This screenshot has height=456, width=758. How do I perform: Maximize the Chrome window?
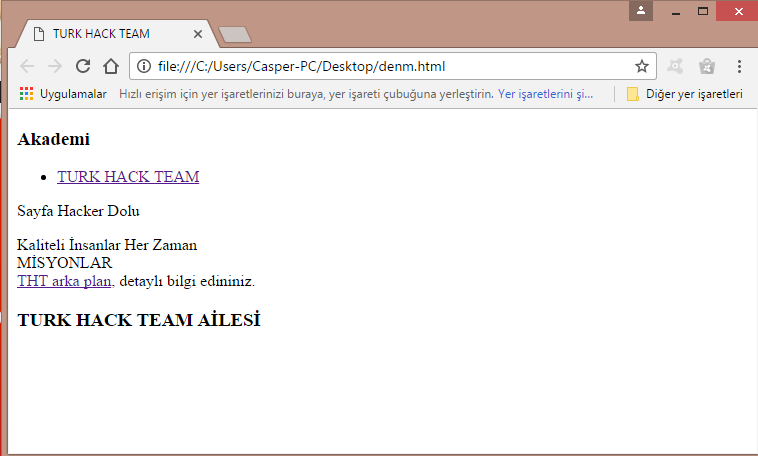703,11
